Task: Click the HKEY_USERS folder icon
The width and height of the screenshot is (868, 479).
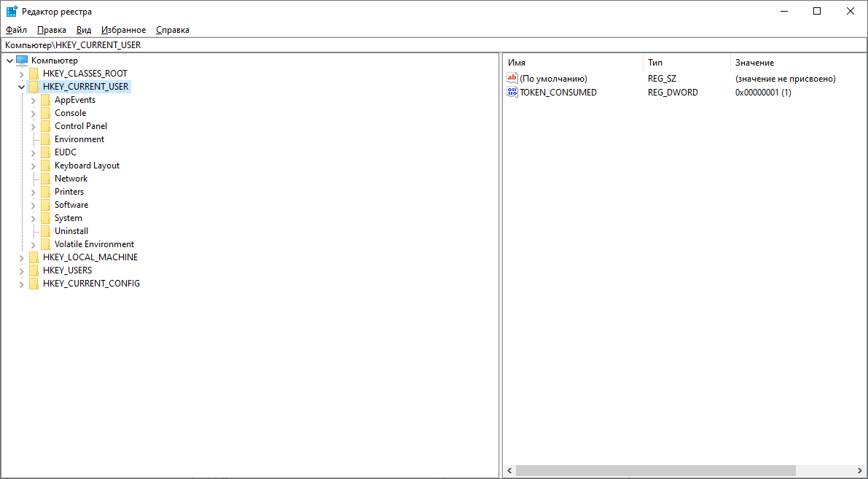Action: tap(34, 270)
